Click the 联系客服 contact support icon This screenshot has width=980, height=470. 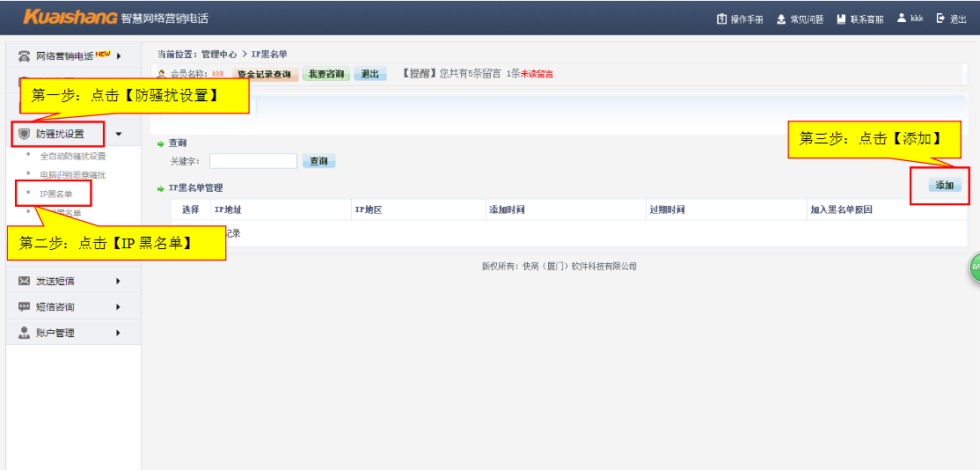(x=841, y=18)
